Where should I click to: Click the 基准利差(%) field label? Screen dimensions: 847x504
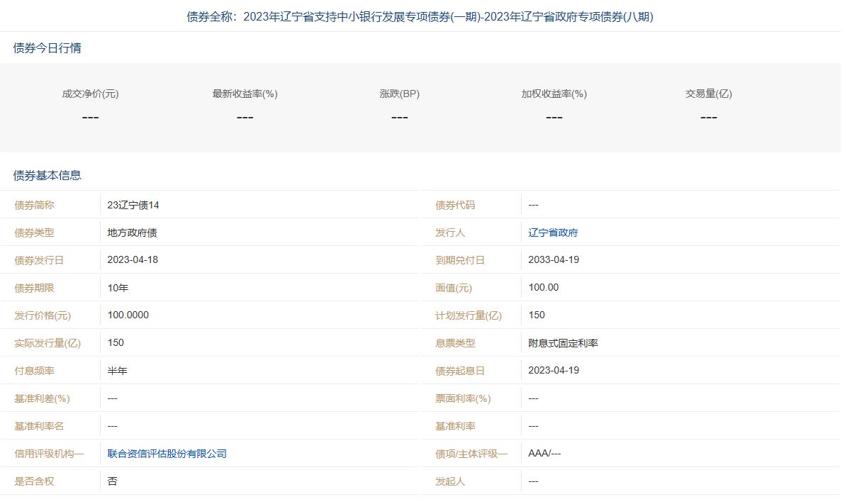coord(42,398)
